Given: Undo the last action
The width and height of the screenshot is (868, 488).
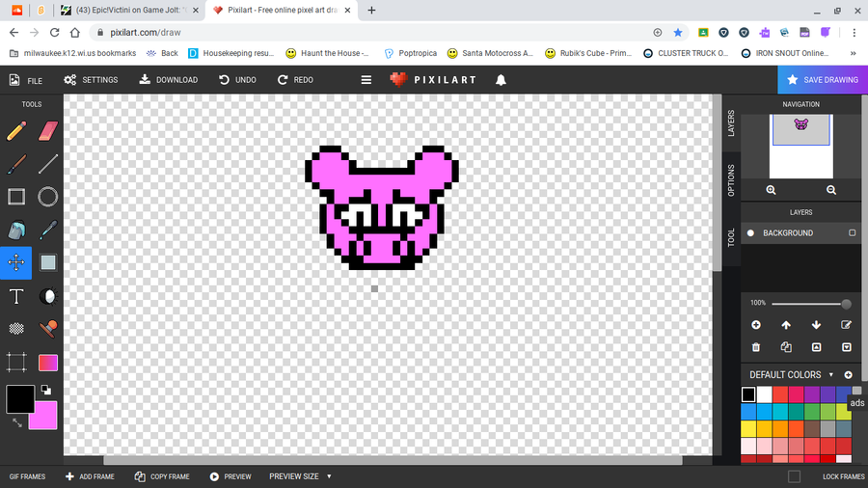Looking at the screenshot, I should (x=237, y=80).
